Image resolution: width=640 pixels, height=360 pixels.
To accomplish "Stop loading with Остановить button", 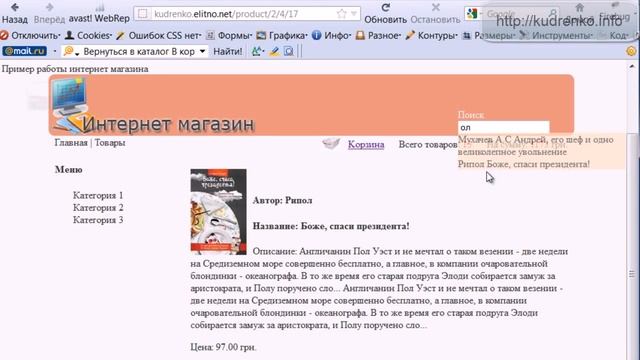I will coord(435,13).
